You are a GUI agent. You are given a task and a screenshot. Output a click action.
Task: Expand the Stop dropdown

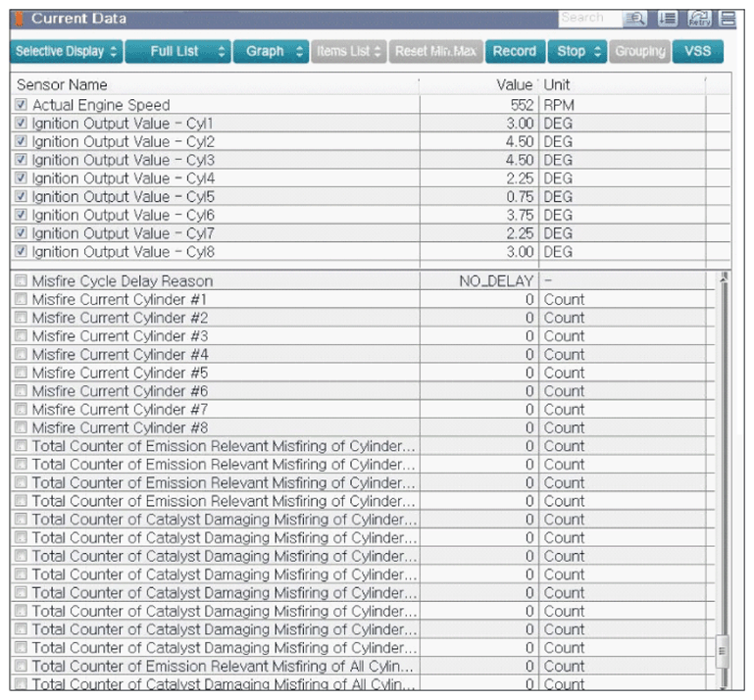(578, 51)
